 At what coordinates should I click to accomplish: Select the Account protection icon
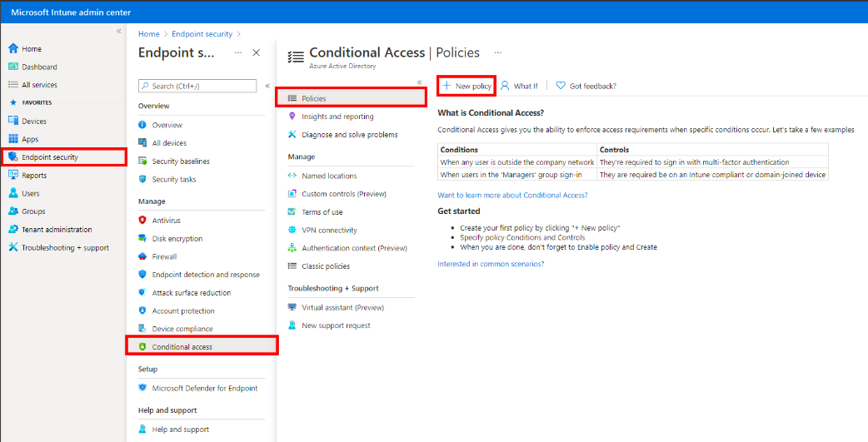[x=142, y=310]
